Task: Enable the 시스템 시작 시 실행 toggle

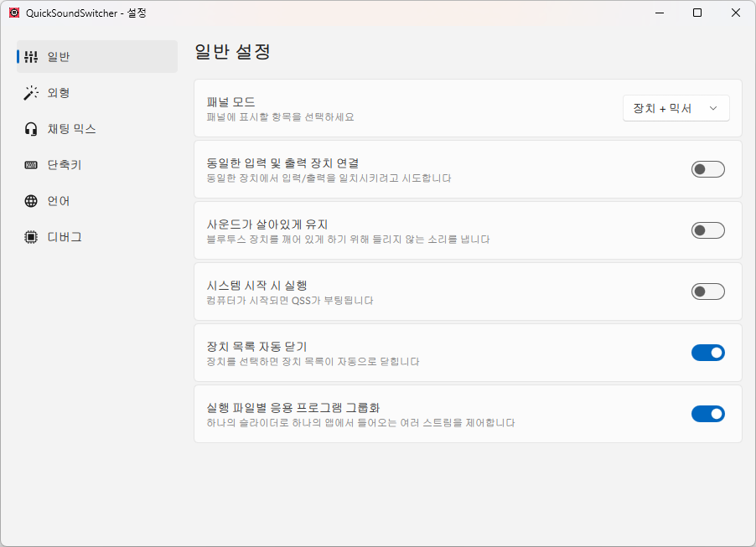Action: (707, 292)
